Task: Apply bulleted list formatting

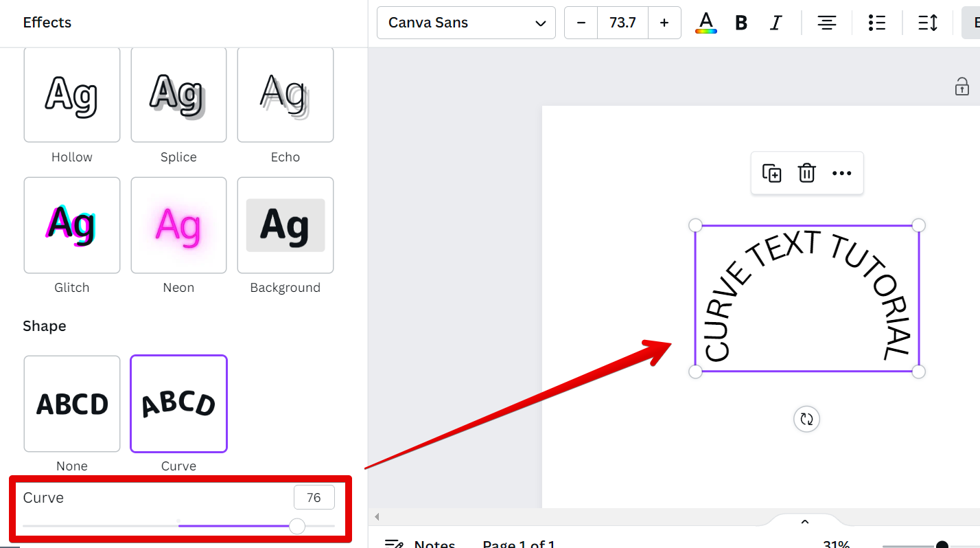Action: pos(876,23)
